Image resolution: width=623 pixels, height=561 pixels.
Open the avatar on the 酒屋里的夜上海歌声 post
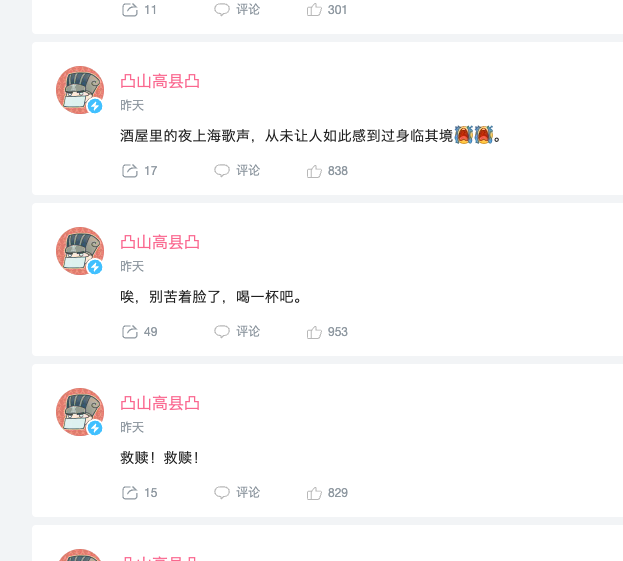(x=80, y=90)
